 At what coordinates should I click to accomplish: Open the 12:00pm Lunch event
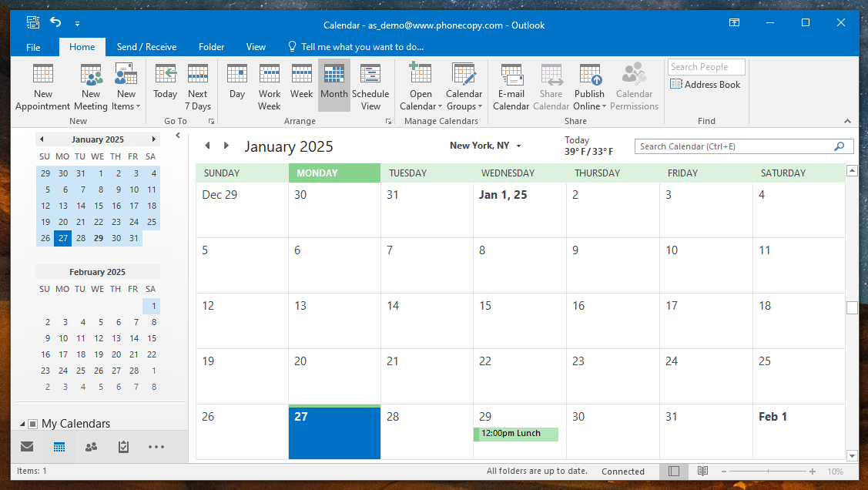[516, 434]
